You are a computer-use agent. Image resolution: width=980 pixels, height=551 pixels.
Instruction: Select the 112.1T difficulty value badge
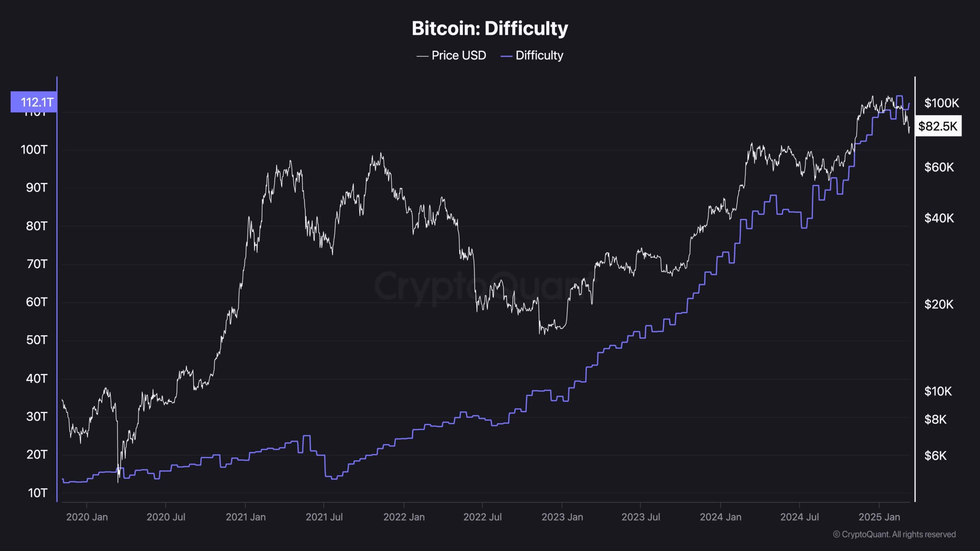point(34,102)
